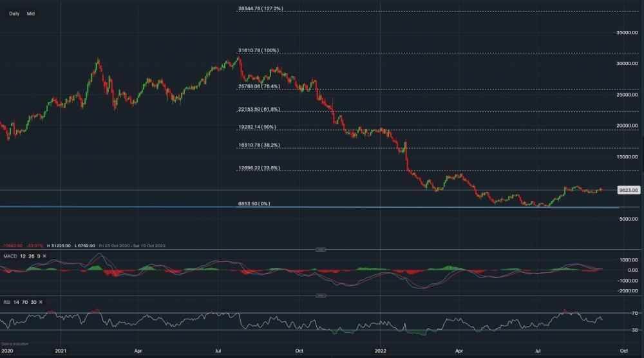
Task: Click the current price tag 9623.00
Action: 628,190
